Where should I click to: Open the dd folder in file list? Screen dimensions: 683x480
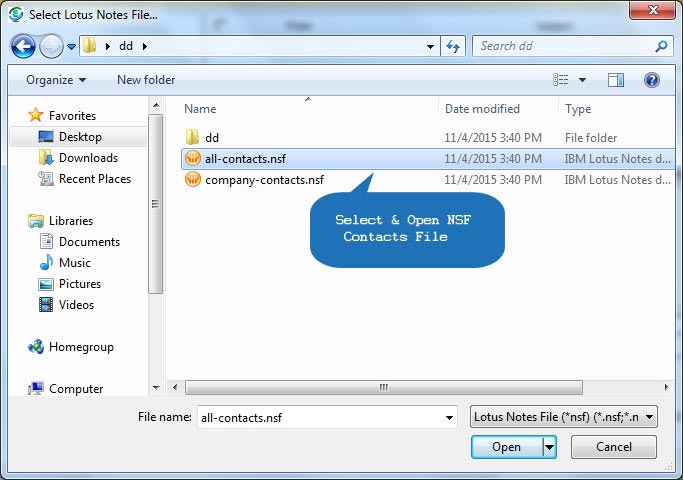212,138
